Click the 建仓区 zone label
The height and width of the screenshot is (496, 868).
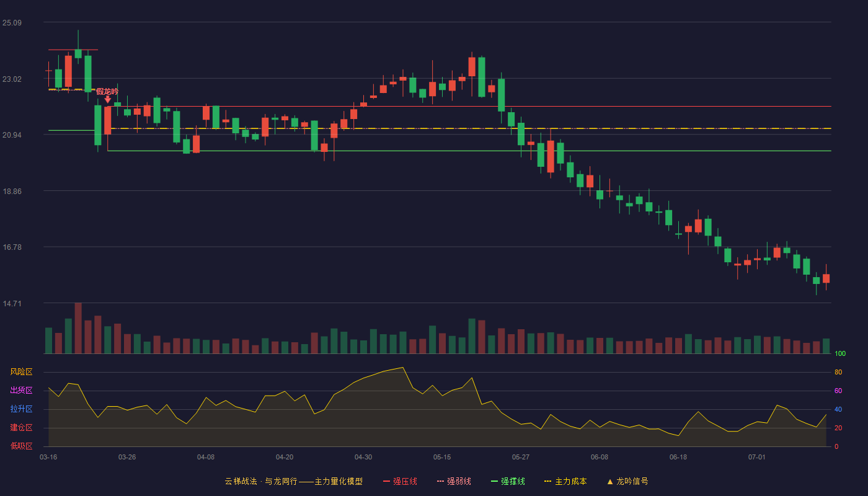pyautogui.click(x=21, y=428)
